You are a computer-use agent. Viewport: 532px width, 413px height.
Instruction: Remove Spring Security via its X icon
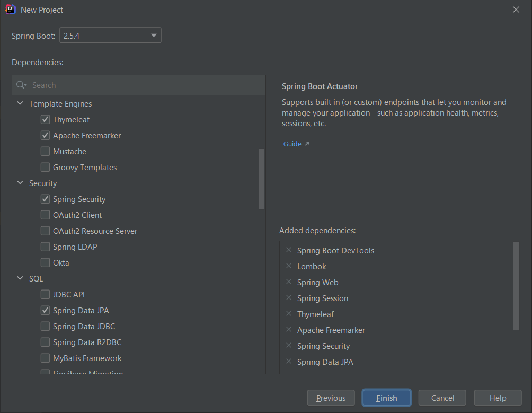pyautogui.click(x=289, y=346)
